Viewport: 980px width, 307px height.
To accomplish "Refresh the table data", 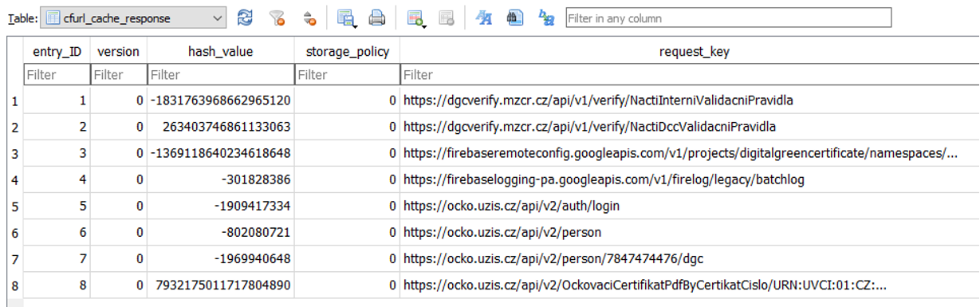I will pos(246,18).
